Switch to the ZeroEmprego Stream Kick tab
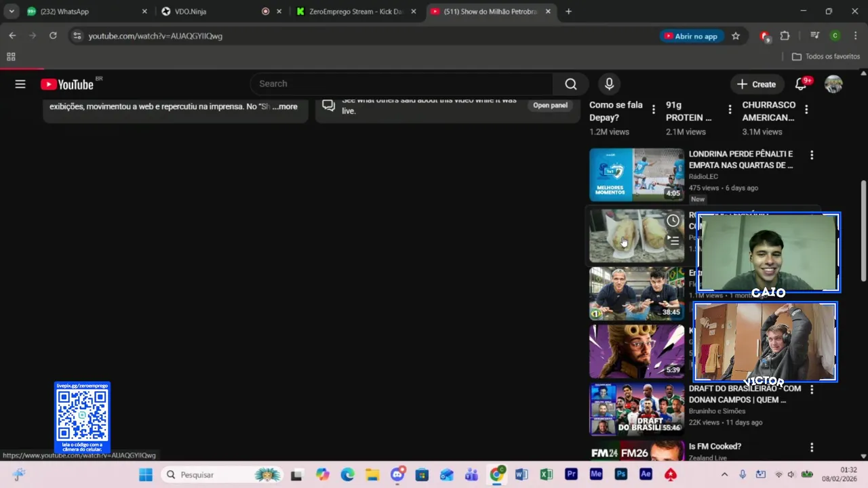The height and width of the screenshot is (488, 868). click(x=356, y=12)
